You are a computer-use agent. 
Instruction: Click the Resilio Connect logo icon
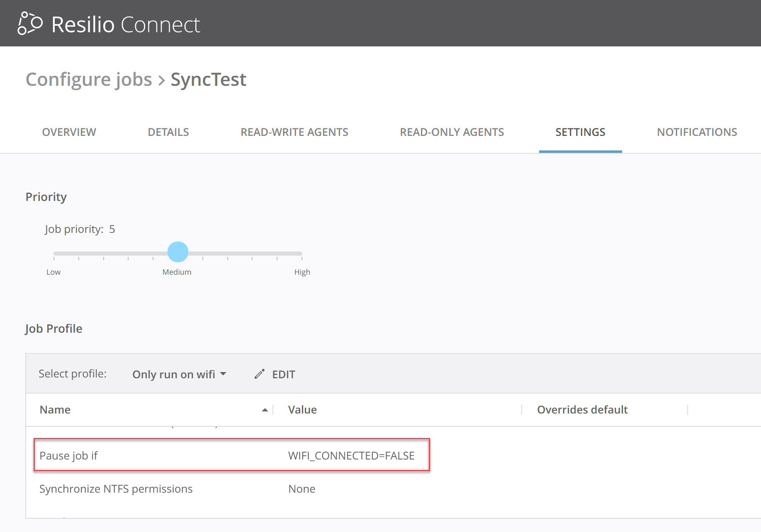click(x=30, y=24)
